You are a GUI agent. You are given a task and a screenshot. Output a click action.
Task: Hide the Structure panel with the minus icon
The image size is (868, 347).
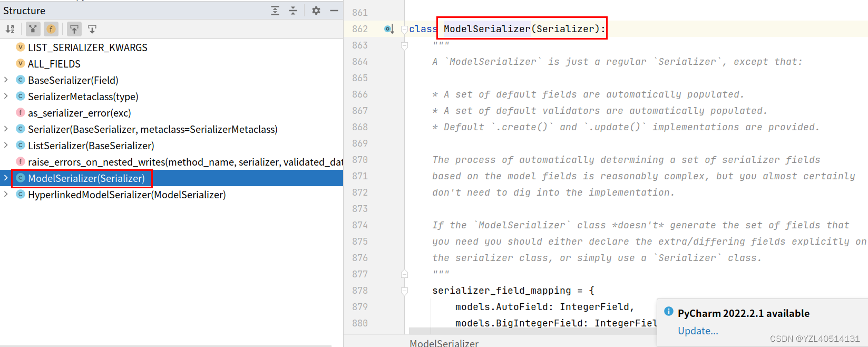pyautogui.click(x=334, y=11)
